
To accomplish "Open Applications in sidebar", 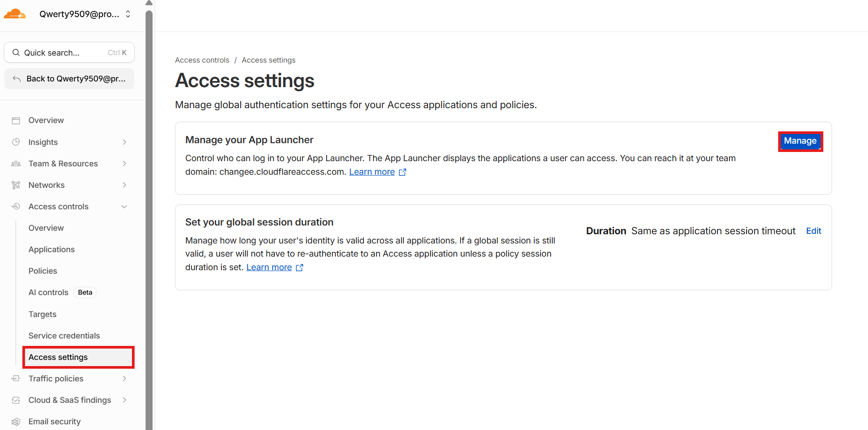I will [51, 250].
